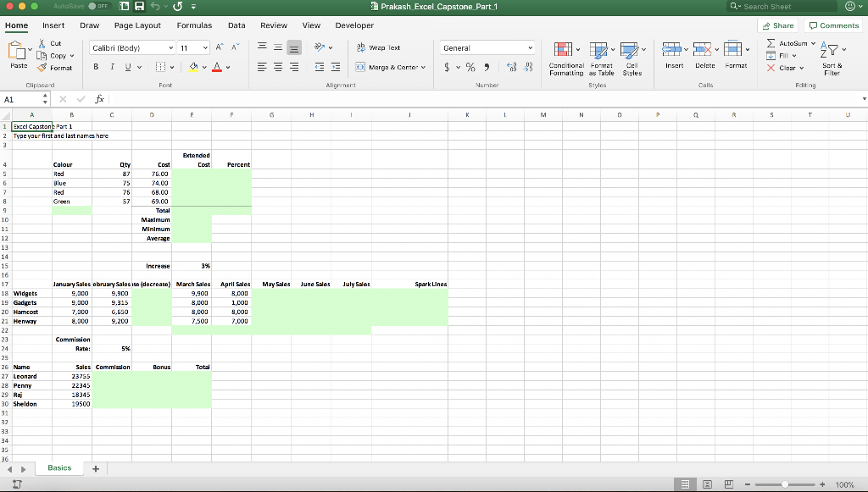Apply Underline formatting

(x=128, y=67)
